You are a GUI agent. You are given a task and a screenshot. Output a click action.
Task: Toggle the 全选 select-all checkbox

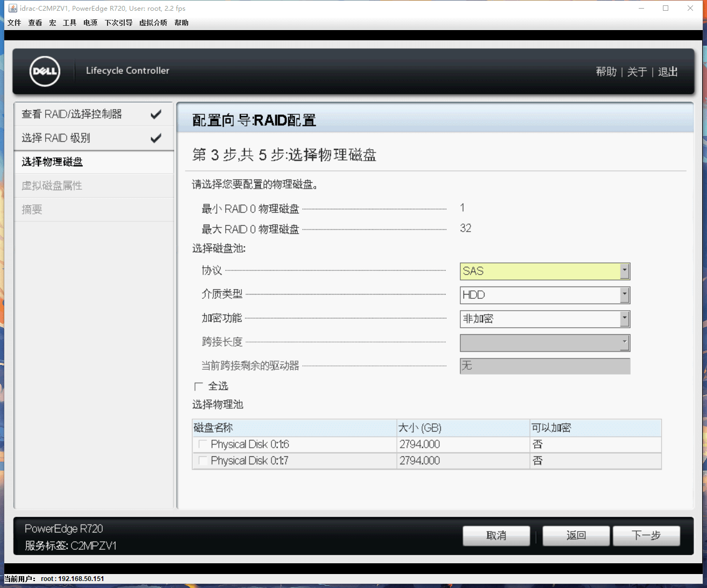click(199, 386)
